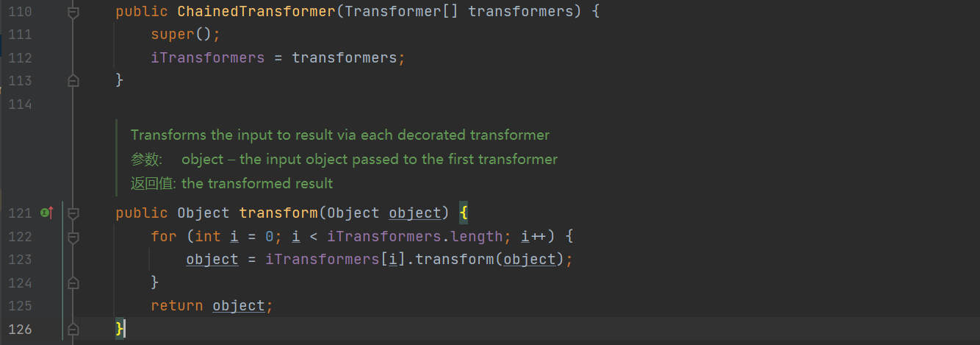Click the transform method name on line 121
Screen dimensions: 980x345
pos(278,213)
